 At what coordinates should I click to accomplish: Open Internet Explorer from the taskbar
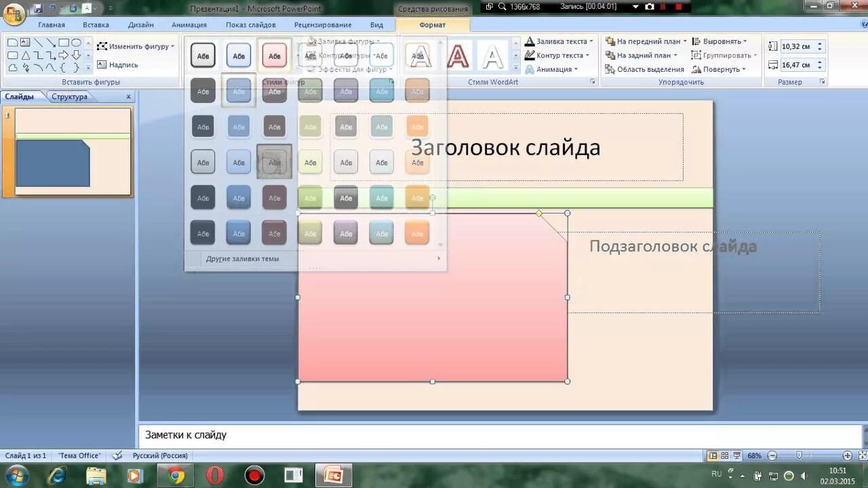click(x=58, y=476)
